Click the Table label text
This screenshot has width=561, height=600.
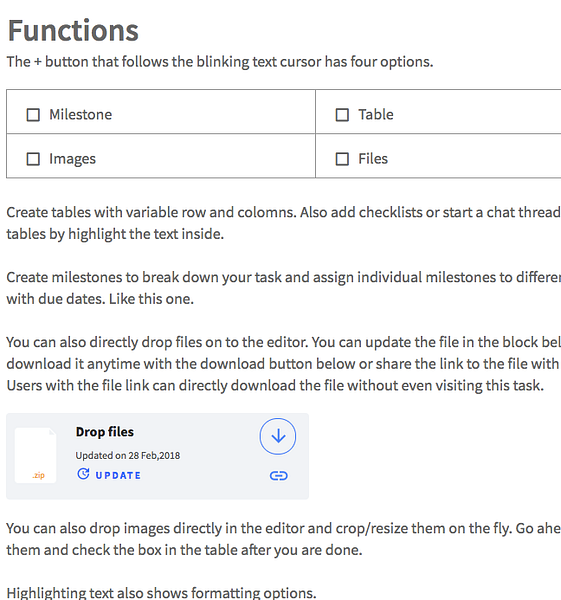click(x=376, y=114)
